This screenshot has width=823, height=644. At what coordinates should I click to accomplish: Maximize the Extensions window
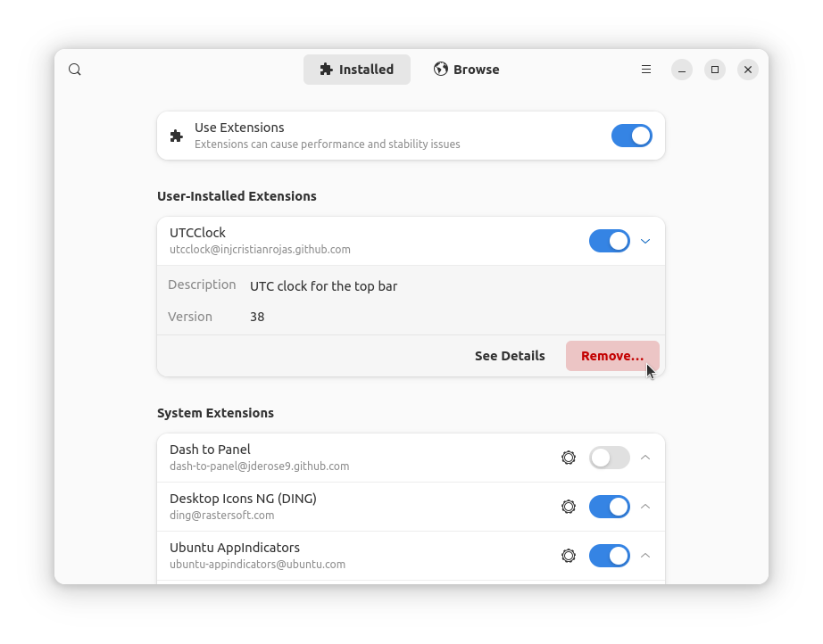[715, 70]
